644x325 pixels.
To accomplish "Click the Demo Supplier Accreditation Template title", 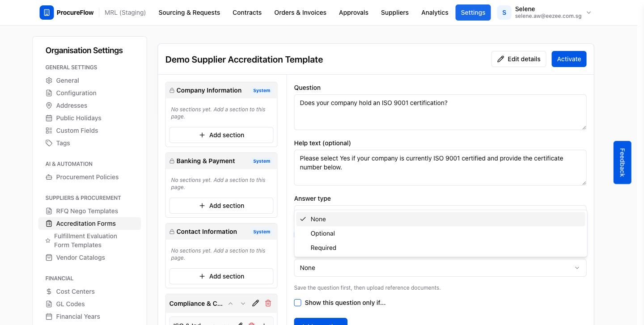I will [244, 59].
